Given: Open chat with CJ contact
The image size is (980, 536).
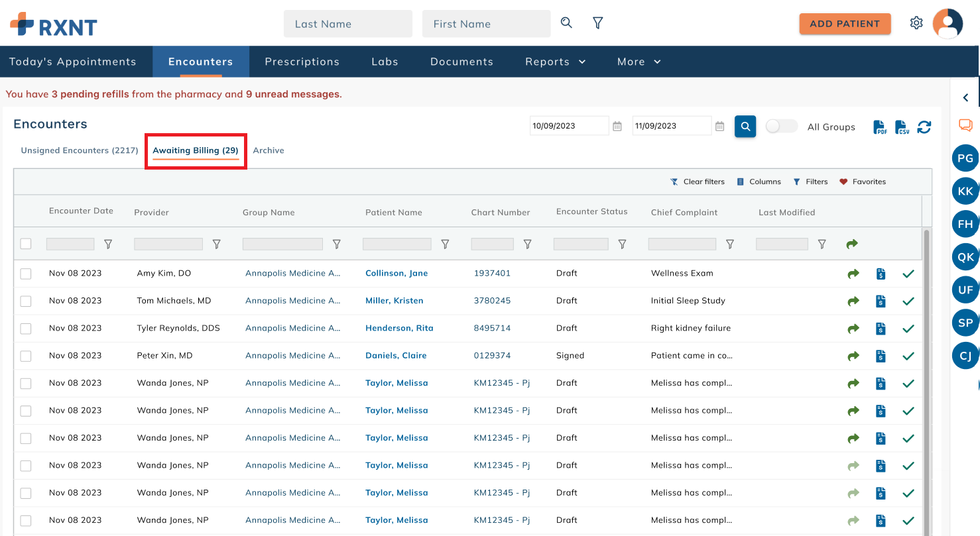Looking at the screenshot, I should 965,356.
